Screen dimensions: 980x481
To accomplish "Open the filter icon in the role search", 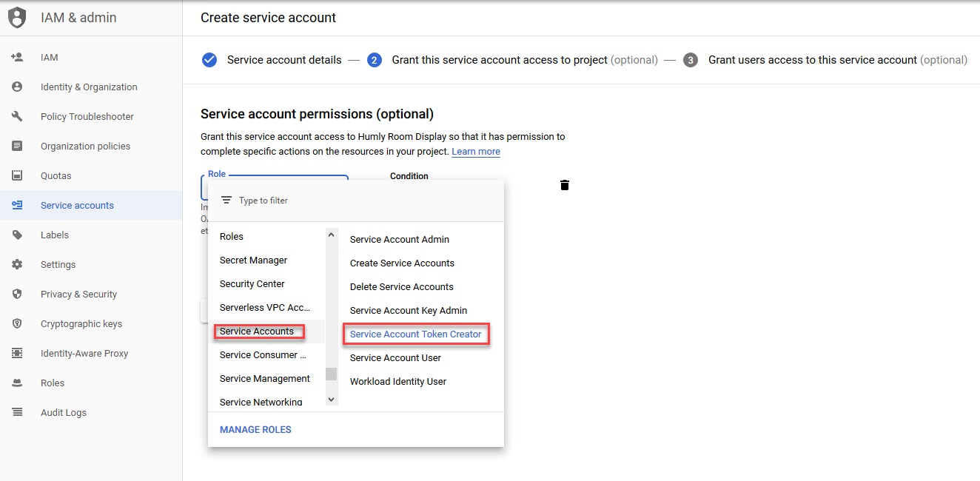I will click(x=226, y=200).
